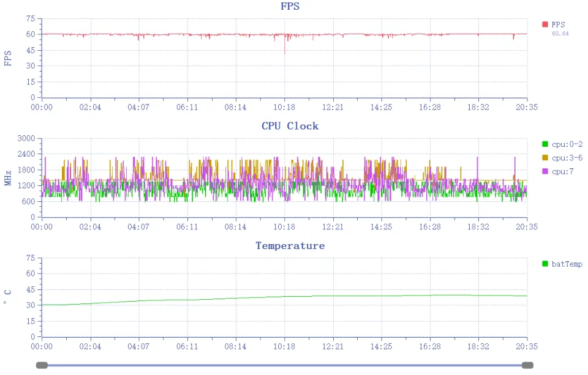
Task: Click the 00:00 time label on FPS chart
Action: [42, 107]
